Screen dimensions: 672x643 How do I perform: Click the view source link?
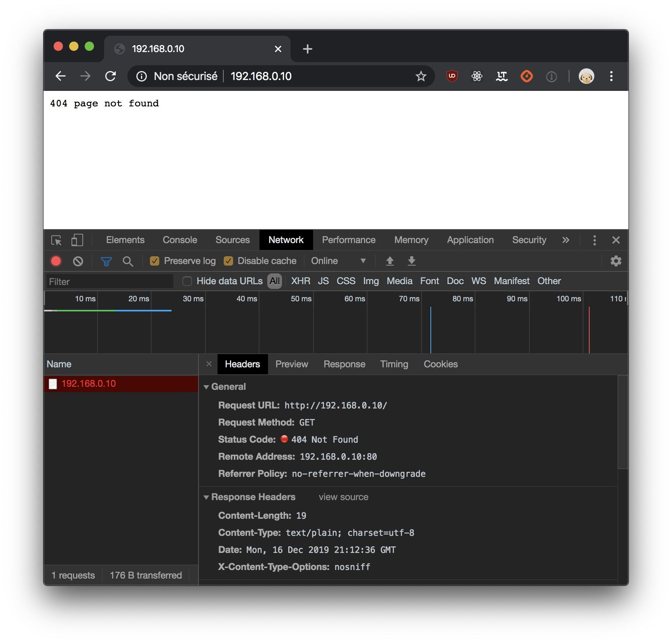343,497
